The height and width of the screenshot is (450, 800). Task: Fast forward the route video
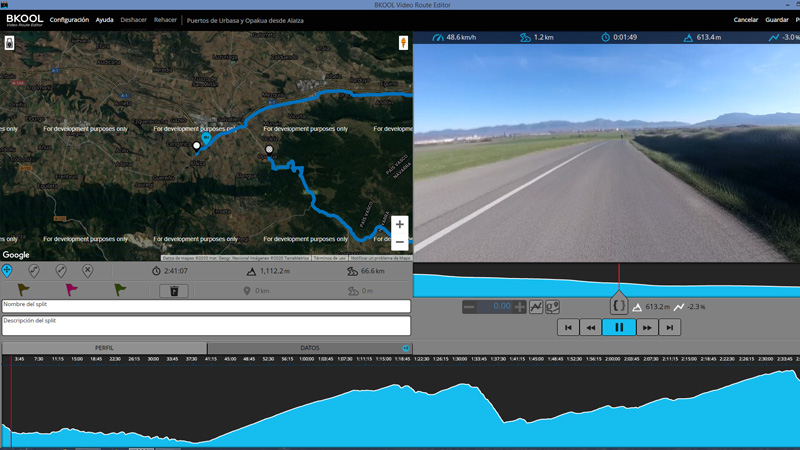pyautogui.click(x=647, y=328)
